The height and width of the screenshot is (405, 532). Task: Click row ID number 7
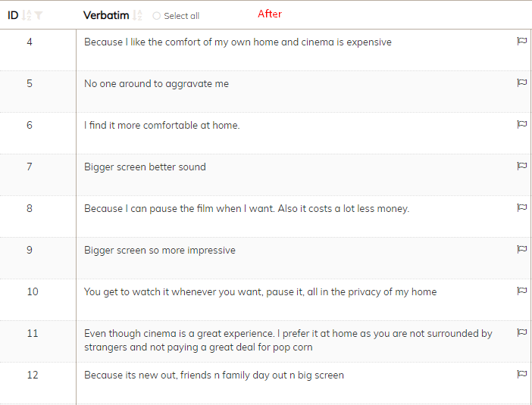pos(30,167)
